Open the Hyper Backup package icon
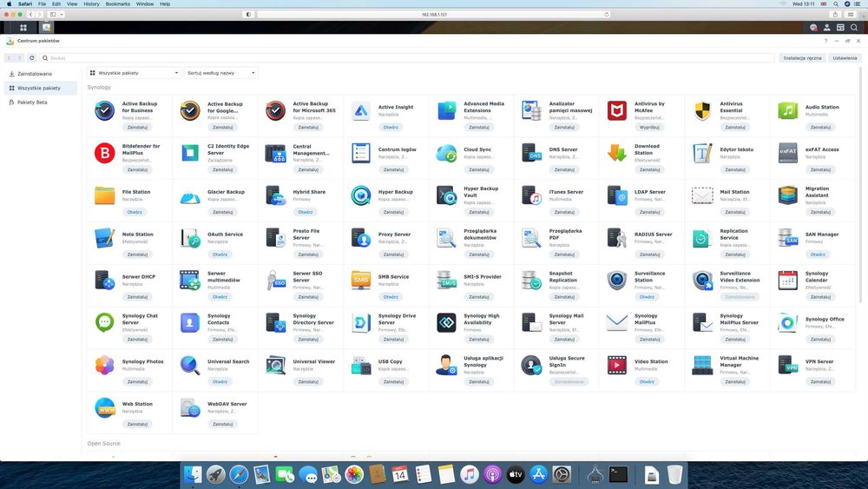The width and height of the screenshot is (868, 489). tap(361, 195)
